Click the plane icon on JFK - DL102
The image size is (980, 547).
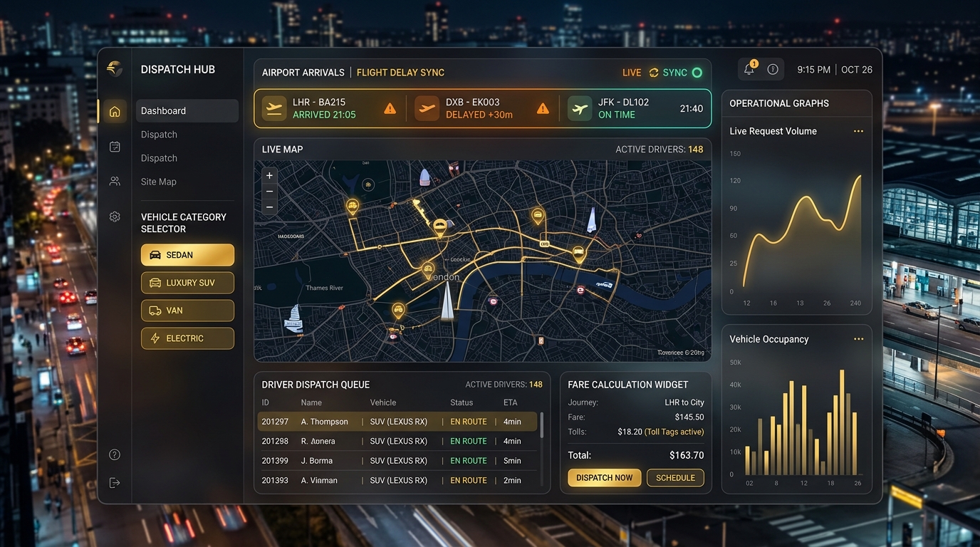[x=580, y=108]
